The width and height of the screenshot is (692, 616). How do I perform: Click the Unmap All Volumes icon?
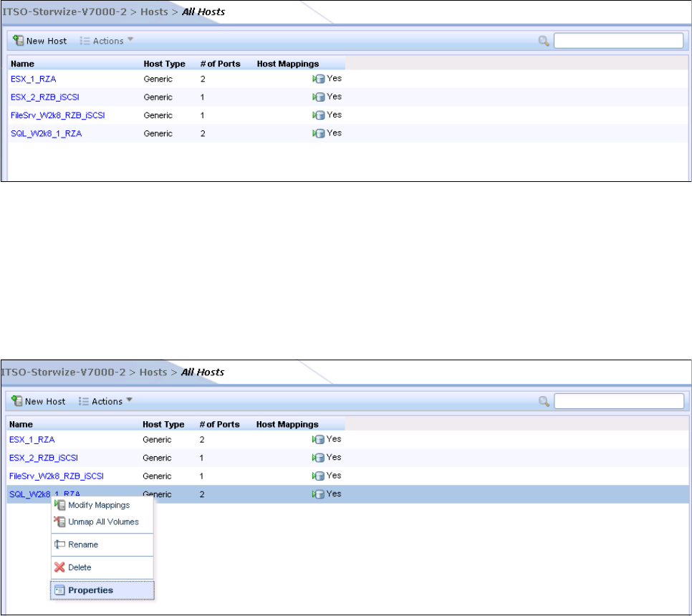[60, 522]
